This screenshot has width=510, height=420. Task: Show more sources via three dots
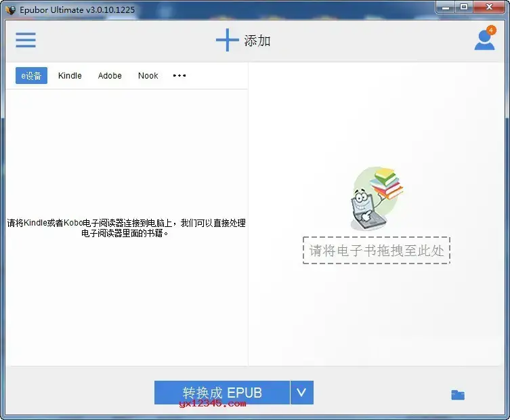179,75
